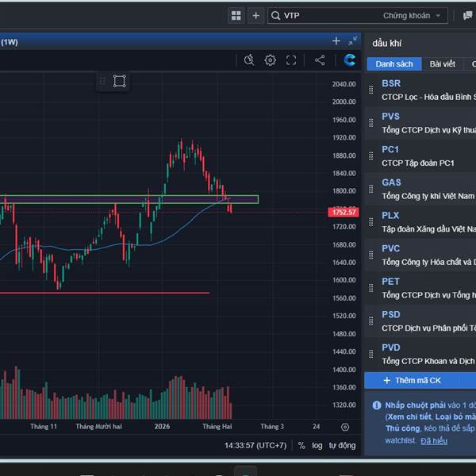
Task: Select GAS stock in watchlist
Action: (x=391, y=182)
